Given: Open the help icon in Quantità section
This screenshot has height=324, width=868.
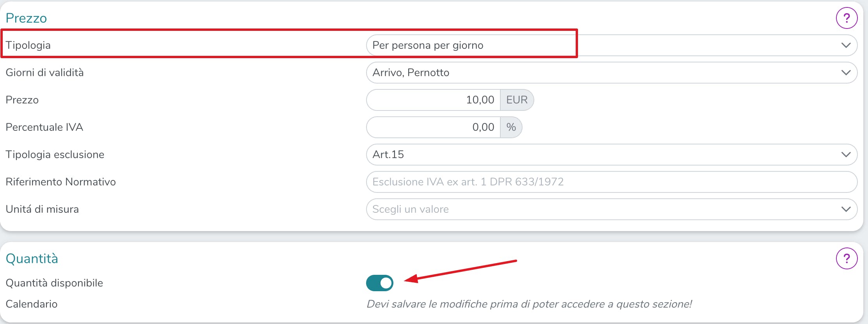Looking at the screenshot, I should point(847,258).
